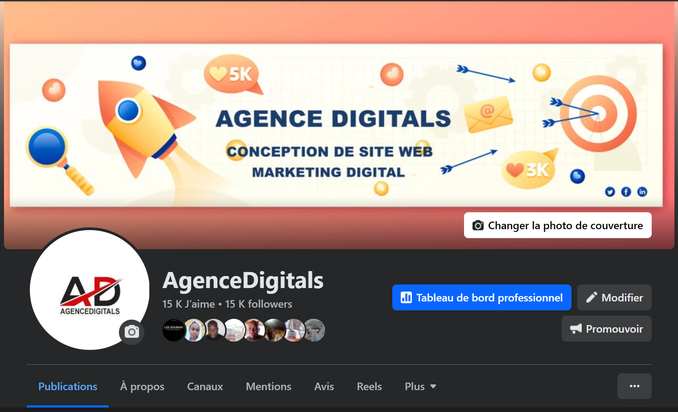Switch to the À propos tab
Viewport: 678px width, 412px height.
tap(142, 386)
